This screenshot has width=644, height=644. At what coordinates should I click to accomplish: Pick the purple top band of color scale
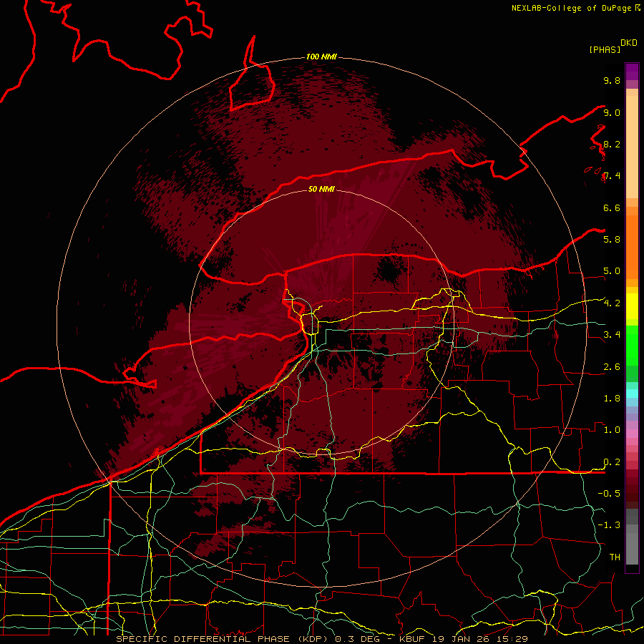point(632,72)
